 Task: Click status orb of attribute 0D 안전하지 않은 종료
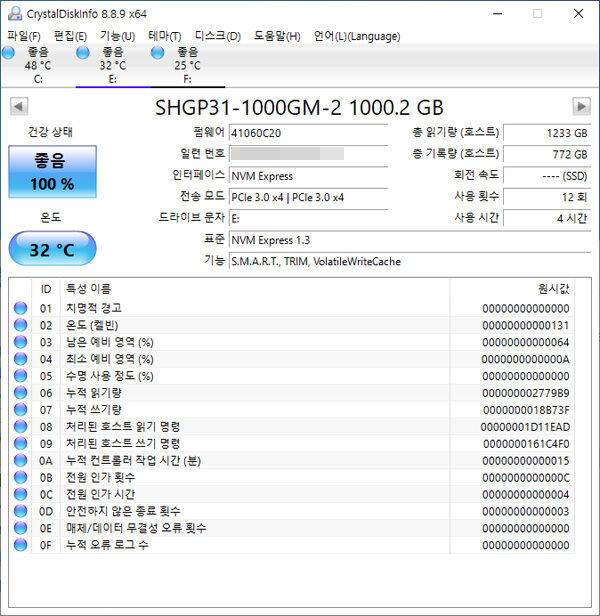coord(20,511)
